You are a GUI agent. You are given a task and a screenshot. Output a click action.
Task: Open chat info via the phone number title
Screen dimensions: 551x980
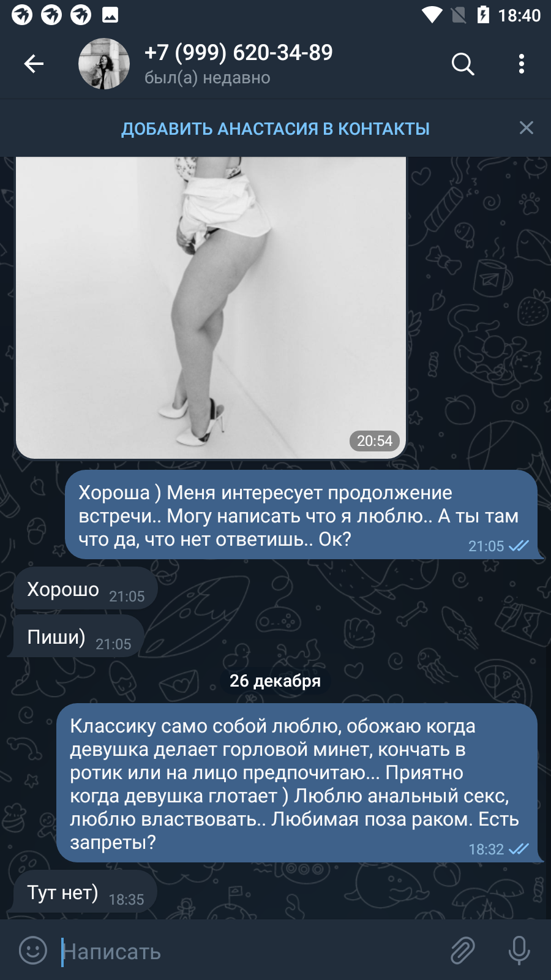239,53
